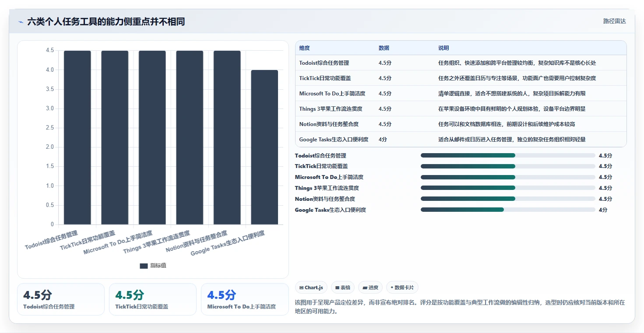This screenshot has height=333, width=644.
Task: Select the 表格 chip
Action: (x=342, y=287)
